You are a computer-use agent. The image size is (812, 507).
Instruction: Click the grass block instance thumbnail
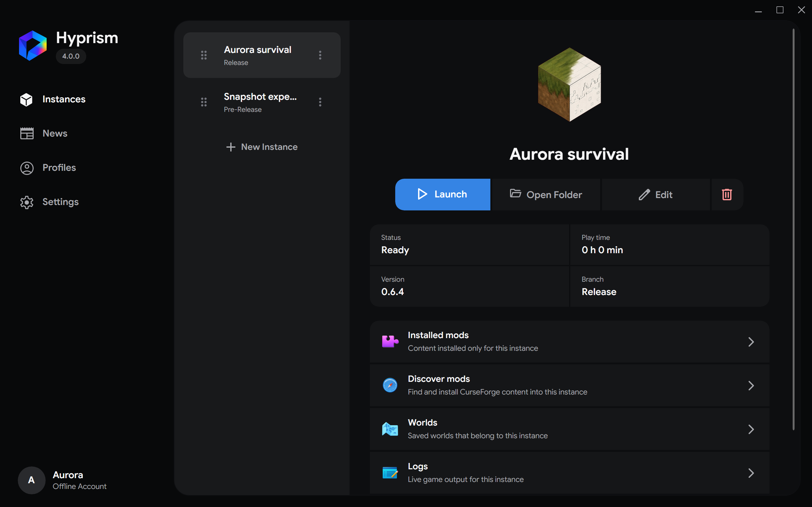(x=569, y=85)
